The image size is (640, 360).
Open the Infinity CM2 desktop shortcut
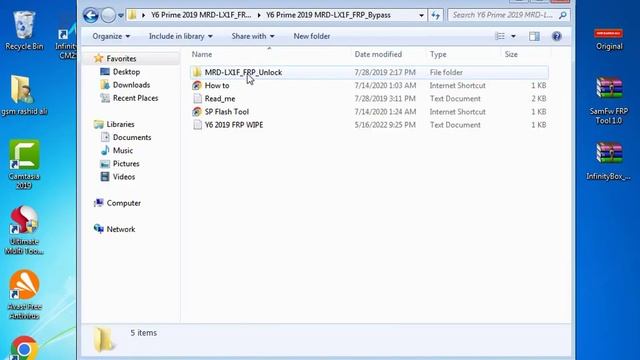pyautogui.click(x=66, y=42)
